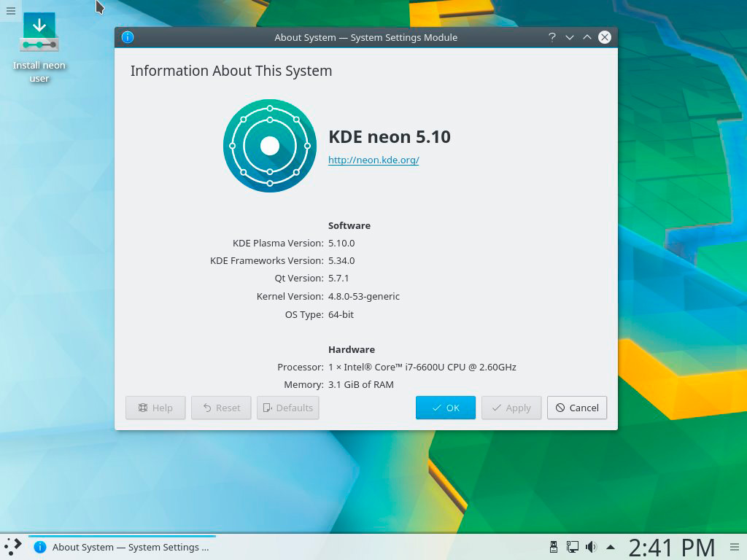Click the title bar question mark help icon
Image resolution: width=747 pixels, height=560 pixels.
[552, 37]
